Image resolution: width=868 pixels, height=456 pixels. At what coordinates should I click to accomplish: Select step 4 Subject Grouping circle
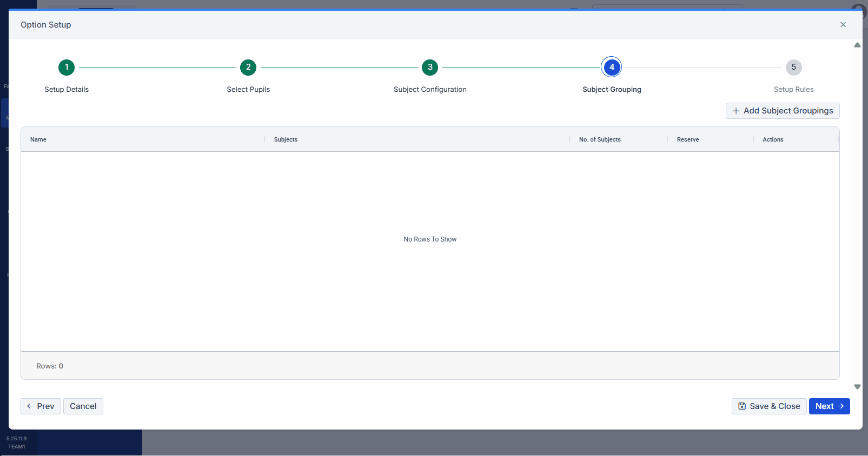612,68
